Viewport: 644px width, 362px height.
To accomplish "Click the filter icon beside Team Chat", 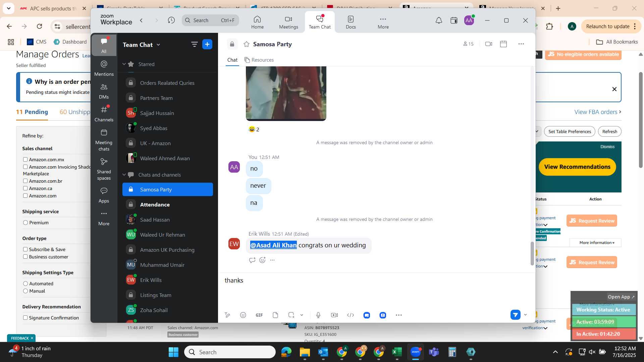I will (x=194, y=44).
